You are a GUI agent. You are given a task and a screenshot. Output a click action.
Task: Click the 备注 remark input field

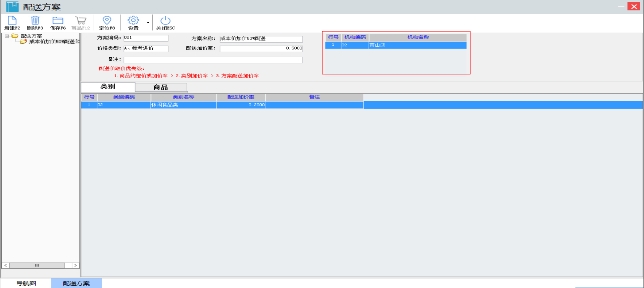213,60
